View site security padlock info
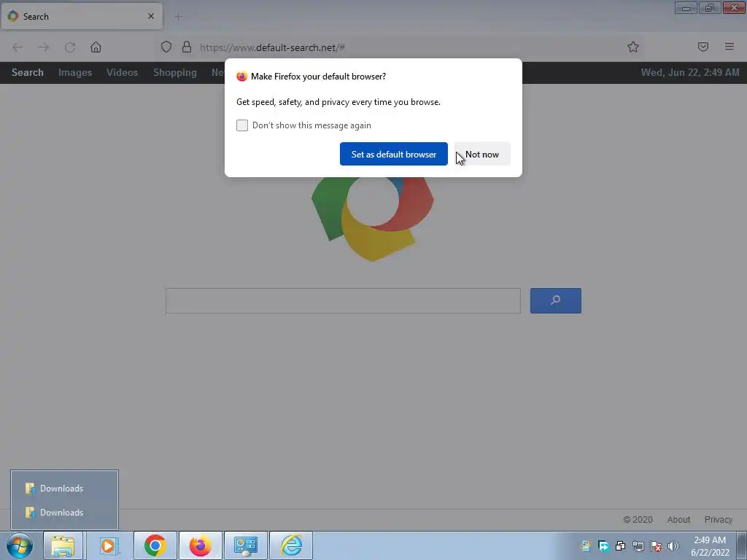The image size is (747, 560). click(x=187, y=47)
